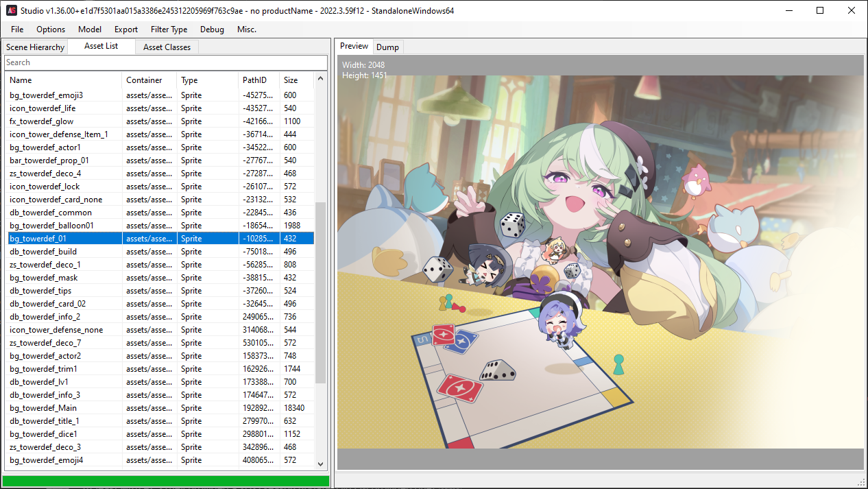Open the Misc. menu
868x489 pixels.
[247, 29]
